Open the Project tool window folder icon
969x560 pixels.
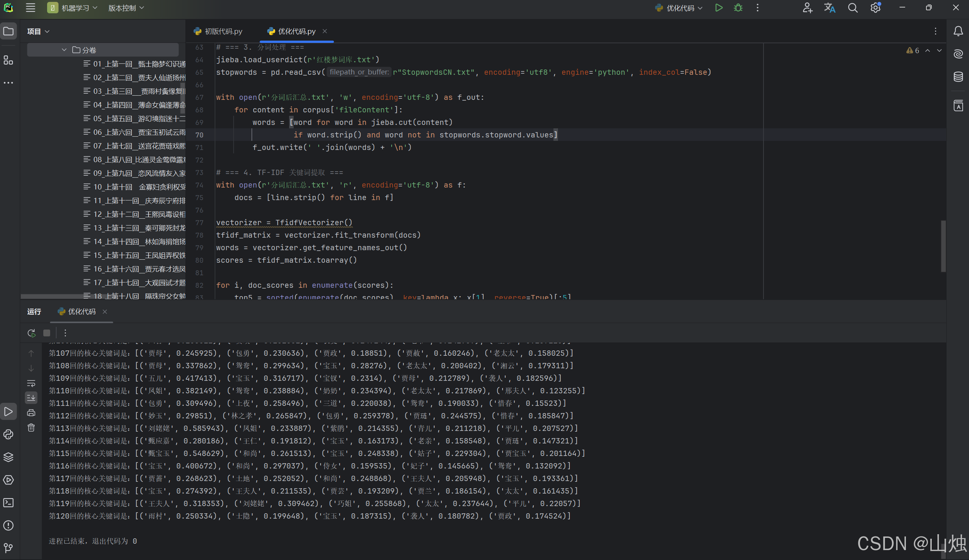coord(8,31)
